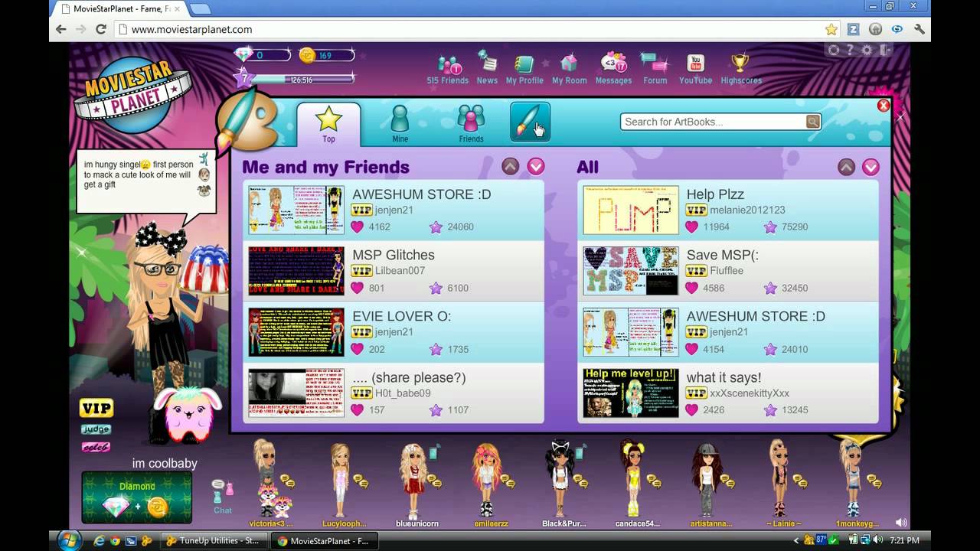Viewport: 980px width, 551px height.
Task: Open the MSP Glitches artbook thumbnail
Action: (x=296, y=271)
